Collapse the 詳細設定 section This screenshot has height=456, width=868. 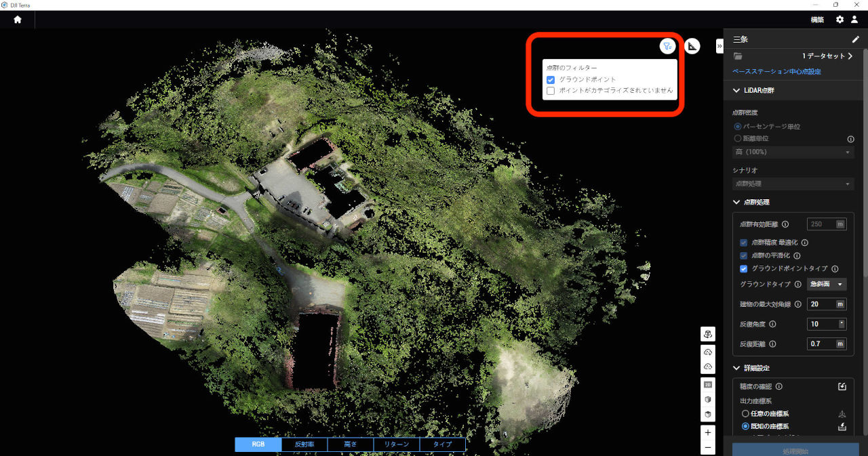tap(736, 368)
